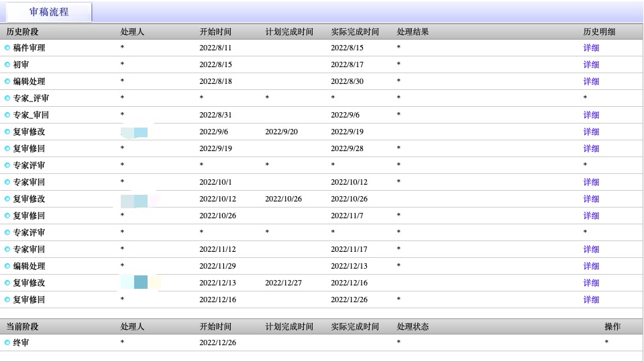The width and height of the screenshot is (644, 362).
Task: View 详细 for the 初审 stage
Action: pos(591,64)
